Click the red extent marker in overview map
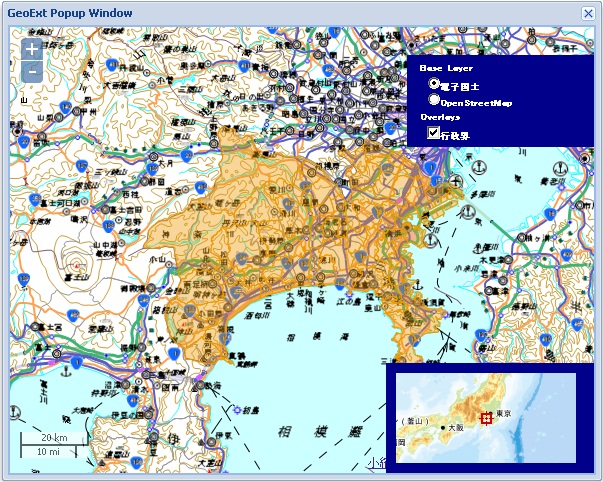Screen dimensions: 603x482 (487, 418)
